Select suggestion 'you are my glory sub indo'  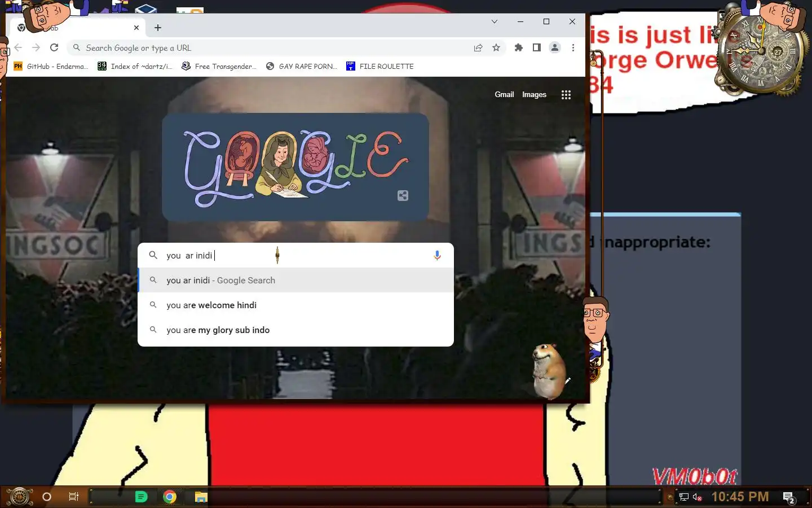[295, 330]
